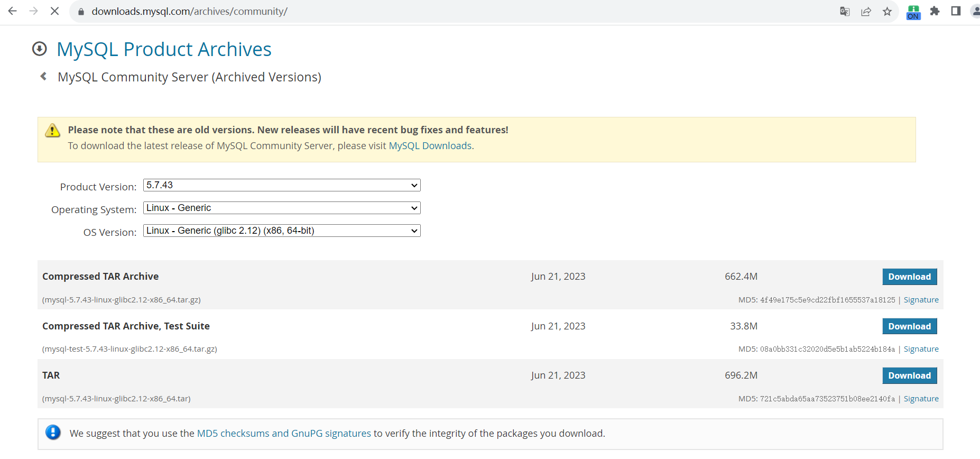980x459 pixels.
Task: Bookmark this page with the star icon
Action: 887,12
